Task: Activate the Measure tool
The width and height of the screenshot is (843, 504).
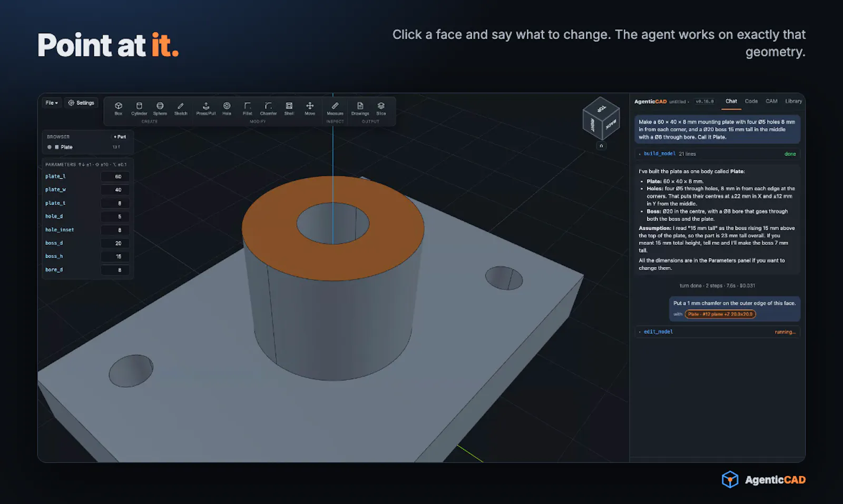Action: pos(335,108)
